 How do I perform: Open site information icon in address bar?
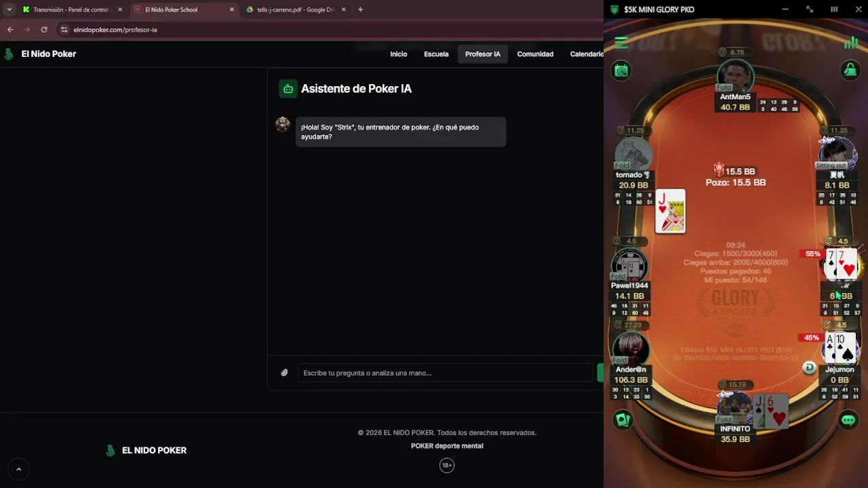click(64, 30)
